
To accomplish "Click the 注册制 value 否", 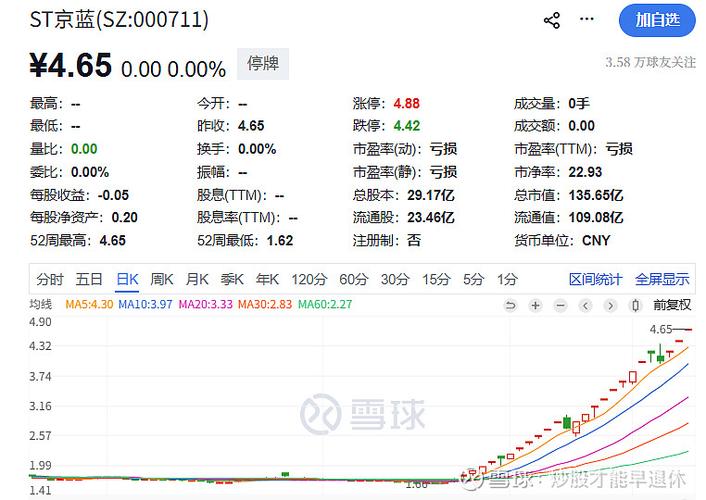I will coord(414,241).
